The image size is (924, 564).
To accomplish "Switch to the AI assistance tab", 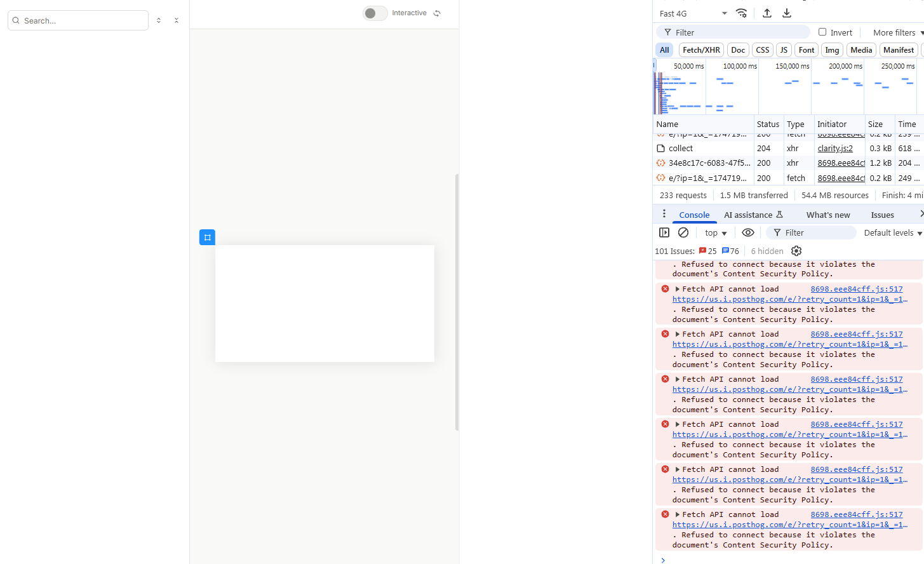I will pos(753,215).
